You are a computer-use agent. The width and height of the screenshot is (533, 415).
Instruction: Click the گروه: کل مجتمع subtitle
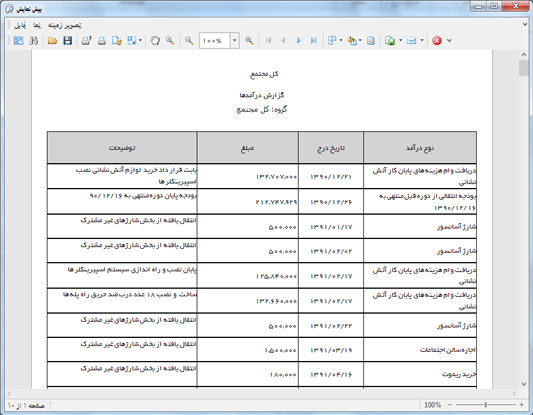pos(262,109)
